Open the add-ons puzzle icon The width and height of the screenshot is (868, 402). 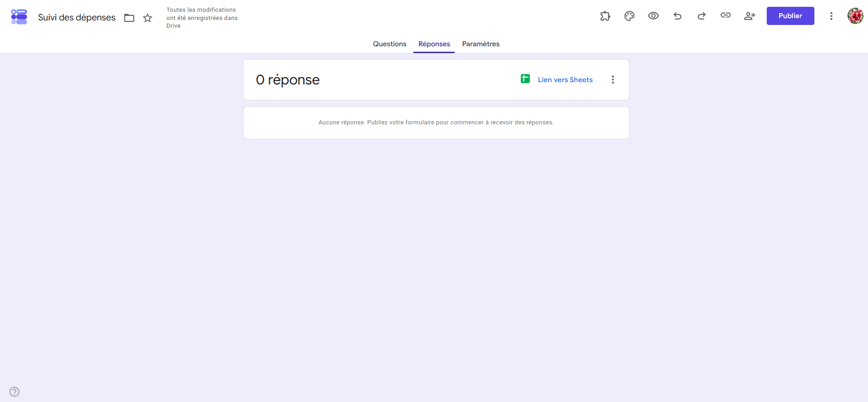(605, 16)
